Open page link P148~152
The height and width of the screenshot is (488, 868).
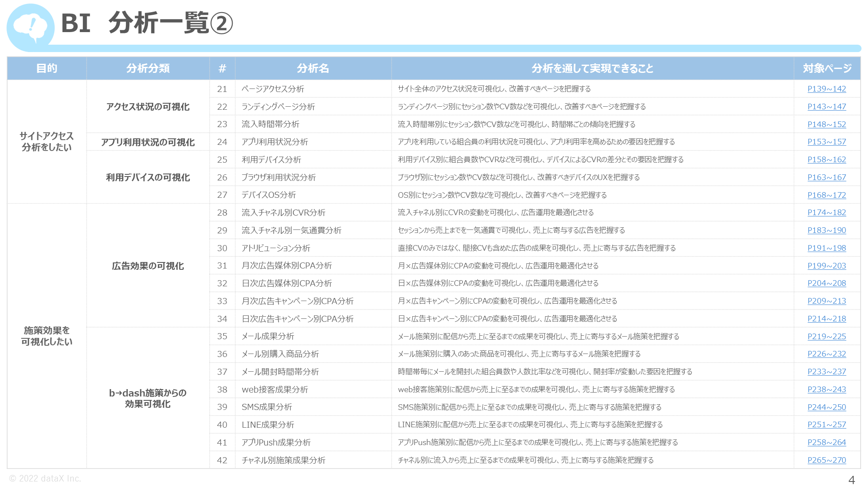click(827, 124)
